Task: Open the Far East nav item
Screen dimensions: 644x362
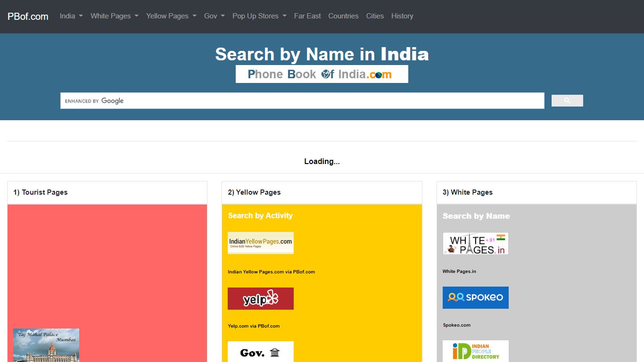Action: point(307,16)
